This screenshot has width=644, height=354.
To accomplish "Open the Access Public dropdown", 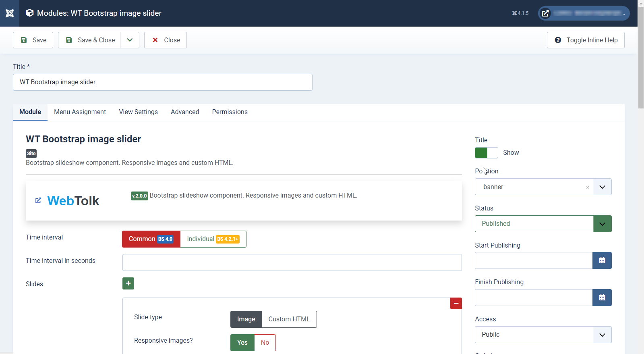I will pyautogui.click(x=543, y=335).
